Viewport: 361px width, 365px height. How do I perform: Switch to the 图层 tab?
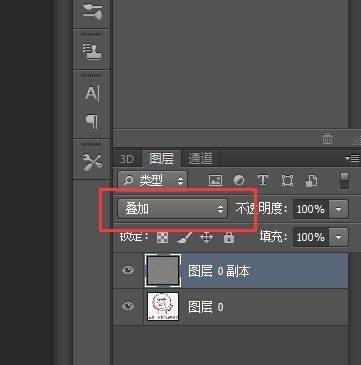click(161, 159)
